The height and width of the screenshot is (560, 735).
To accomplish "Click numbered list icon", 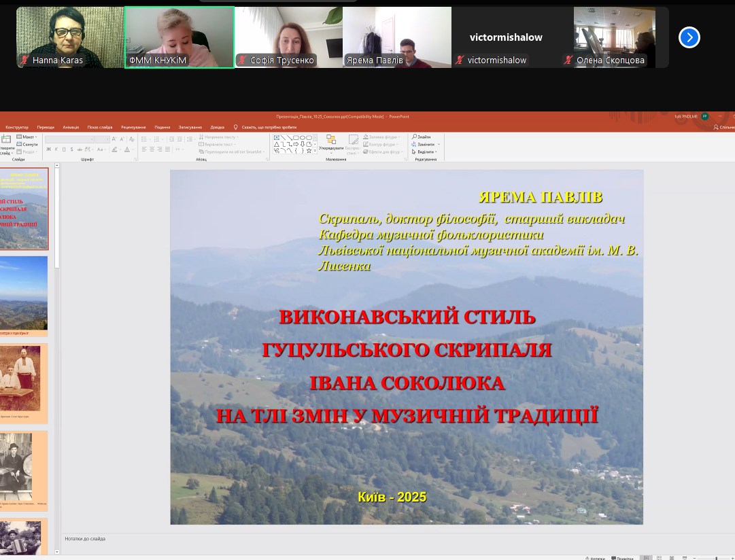I will 156,139.
